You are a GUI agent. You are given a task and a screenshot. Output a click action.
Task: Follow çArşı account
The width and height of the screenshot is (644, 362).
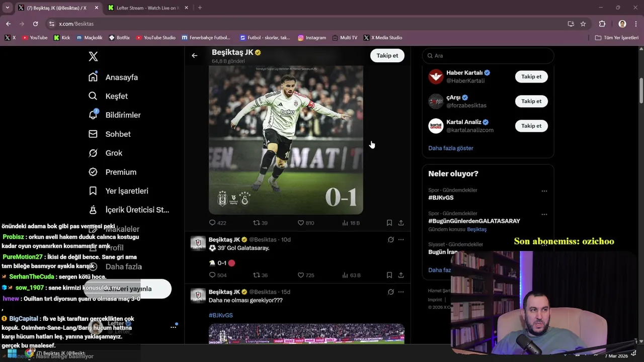(531, 101)
